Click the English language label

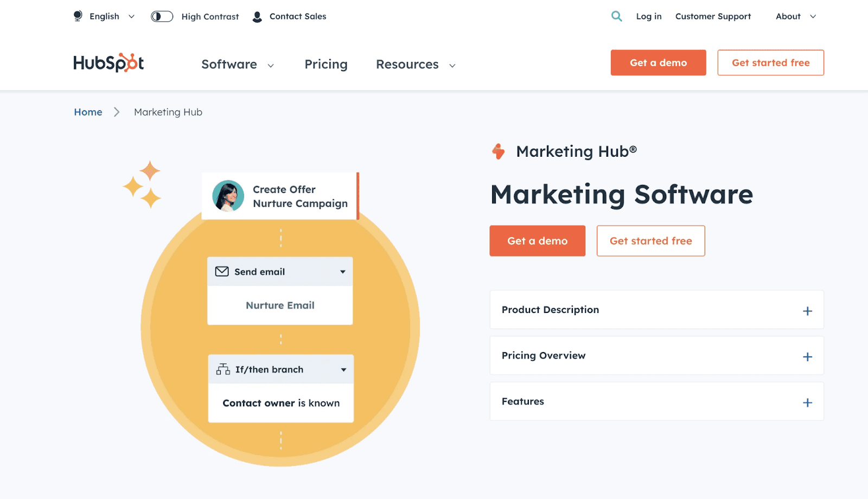pyautogui.click(x=104, y=16)
